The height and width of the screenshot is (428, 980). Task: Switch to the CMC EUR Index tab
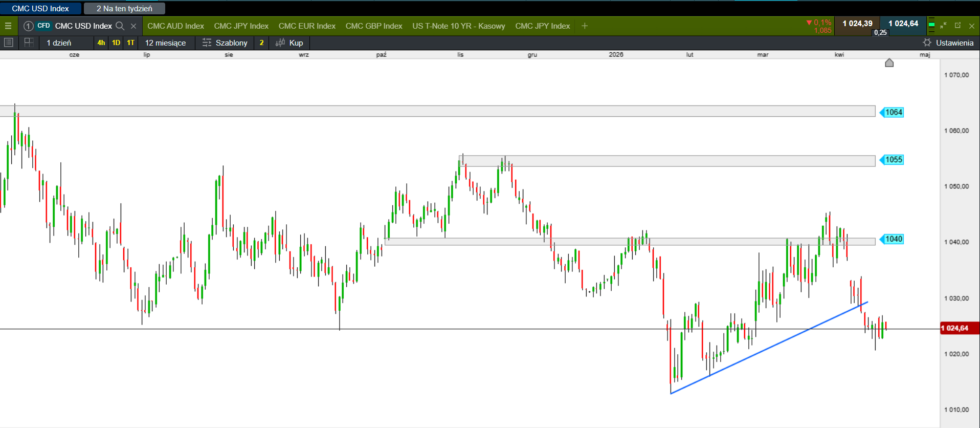[x=307, y=26]
